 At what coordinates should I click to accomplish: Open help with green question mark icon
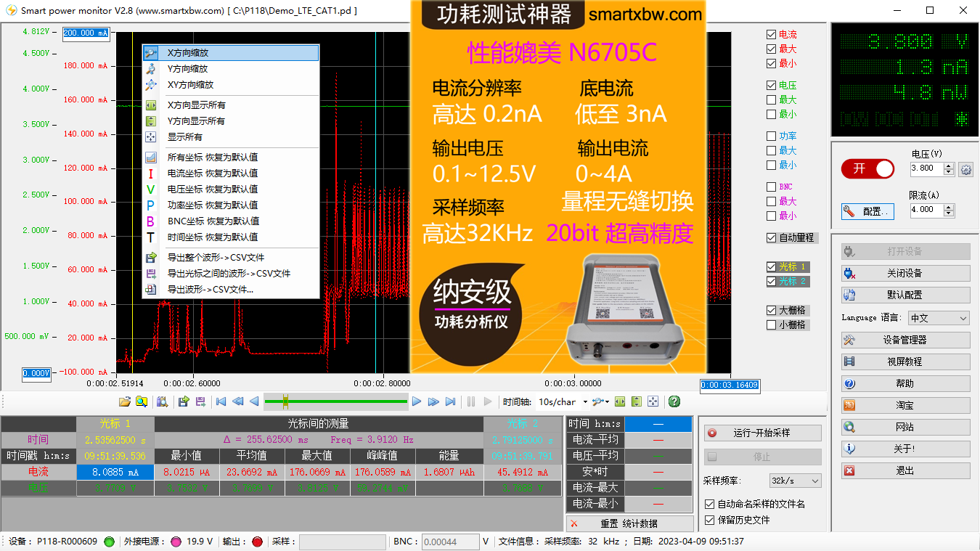coord(674,401)
